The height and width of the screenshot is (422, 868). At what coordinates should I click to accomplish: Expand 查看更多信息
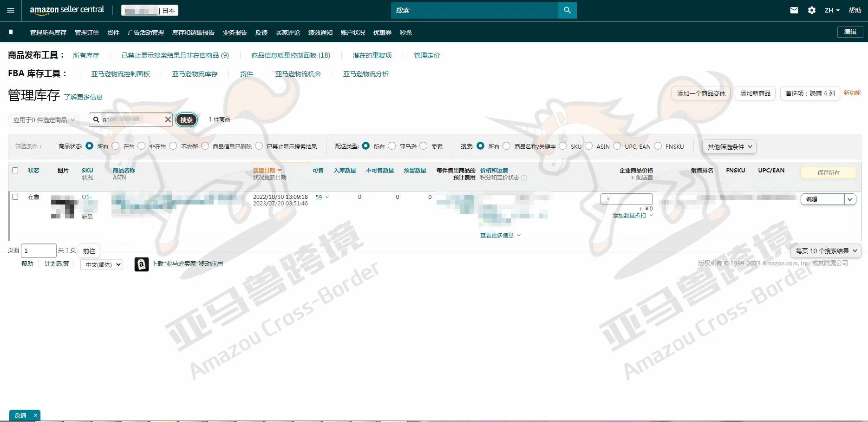pos(501,235)
